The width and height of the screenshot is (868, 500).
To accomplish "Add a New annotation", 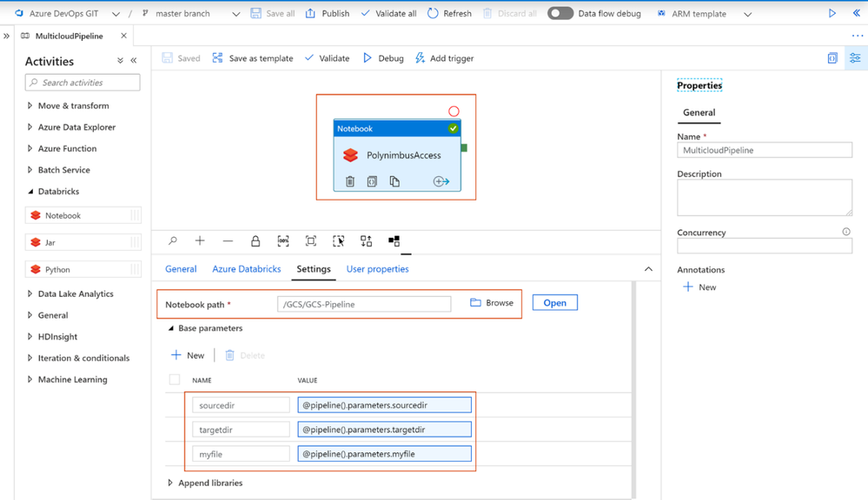I will [699, 287].
